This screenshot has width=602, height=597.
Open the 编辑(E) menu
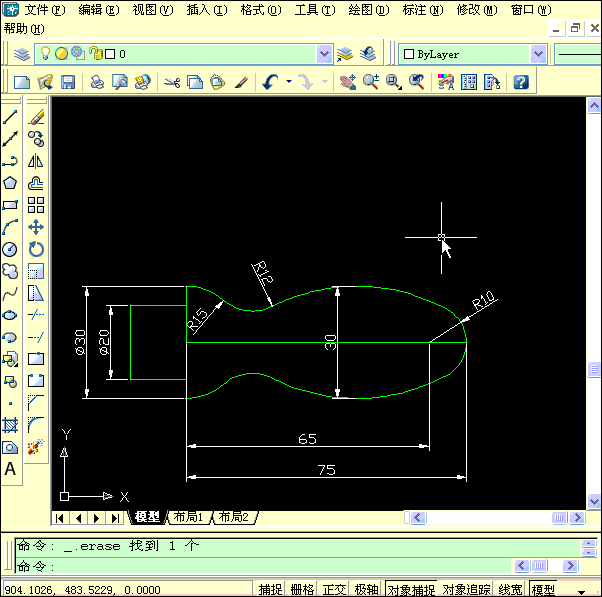pyautogui.click(x=99, y=10)
